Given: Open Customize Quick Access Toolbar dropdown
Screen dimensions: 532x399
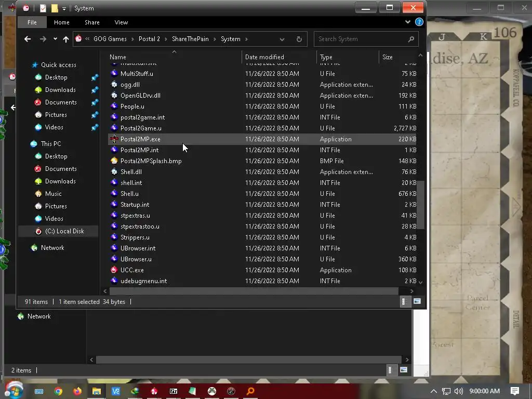Looking at the screenshot, I should pos(64,8).
